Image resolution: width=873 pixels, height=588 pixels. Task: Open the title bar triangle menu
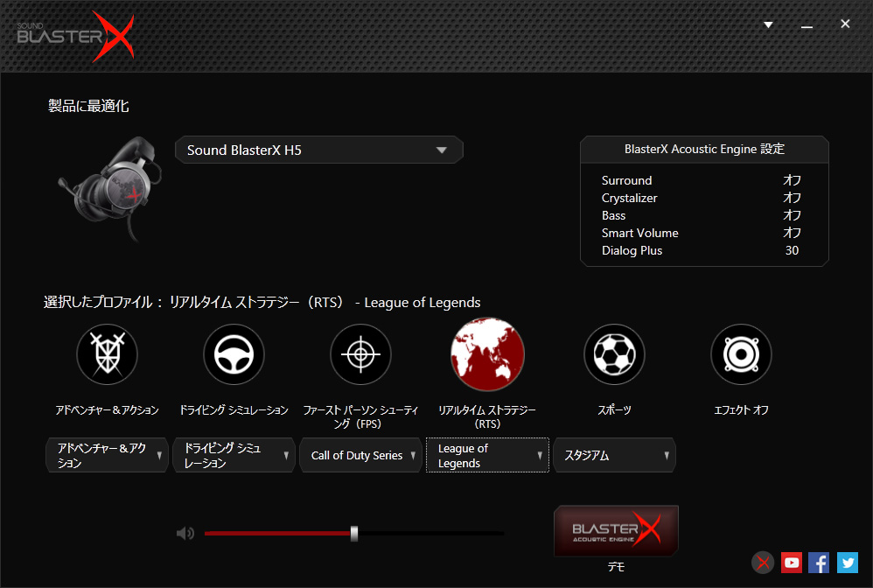(768, 25)
